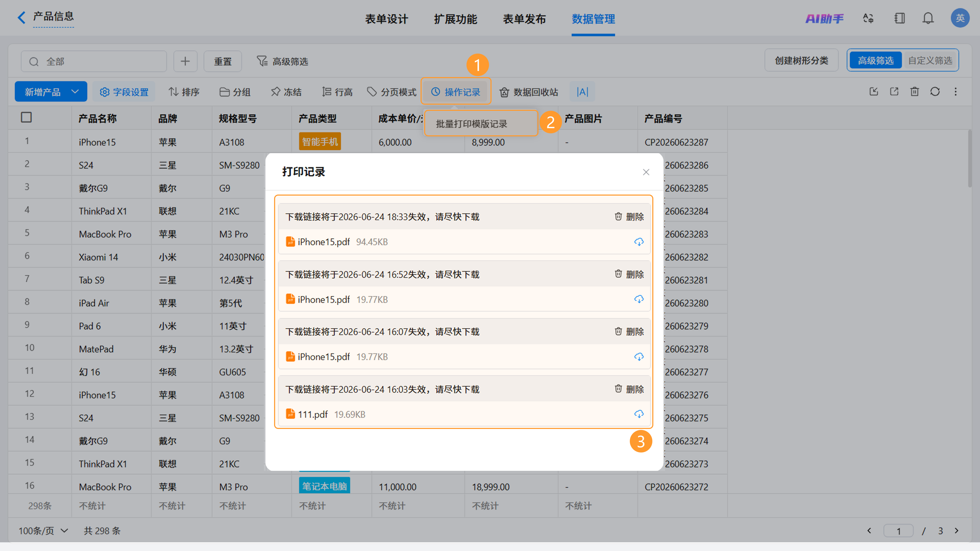Click 产品名称 column header

click(x=97, y=118)
